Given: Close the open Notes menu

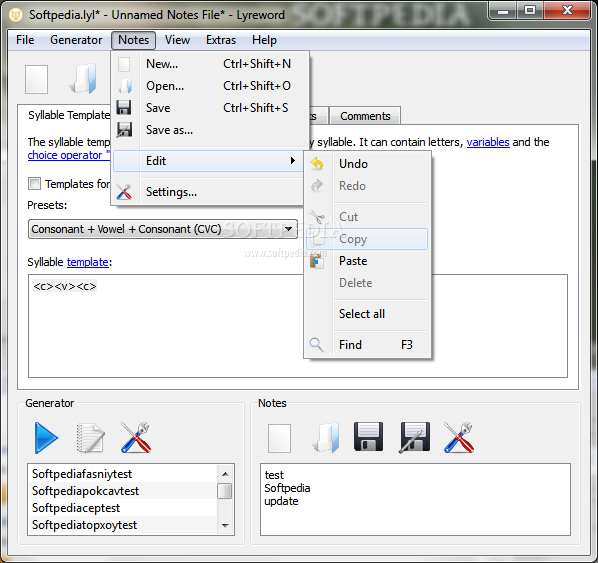Looking at the screenshot, I should point(133,40).
